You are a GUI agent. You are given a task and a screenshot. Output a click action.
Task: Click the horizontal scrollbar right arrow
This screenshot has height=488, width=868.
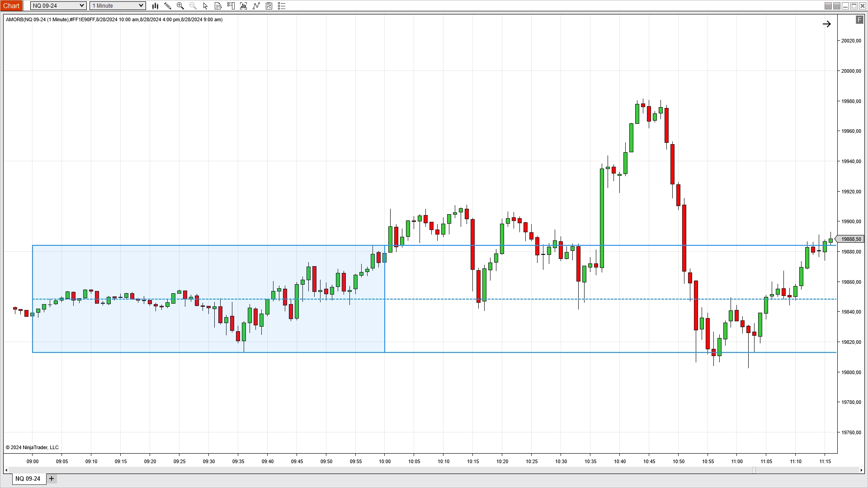pyautogui.click(x=861, y=470)
